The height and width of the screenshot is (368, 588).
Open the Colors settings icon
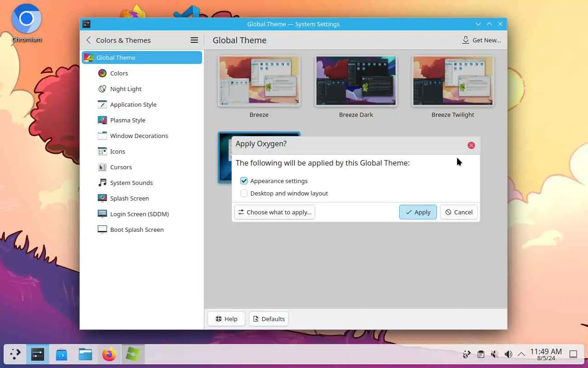(x=102, y=73)
